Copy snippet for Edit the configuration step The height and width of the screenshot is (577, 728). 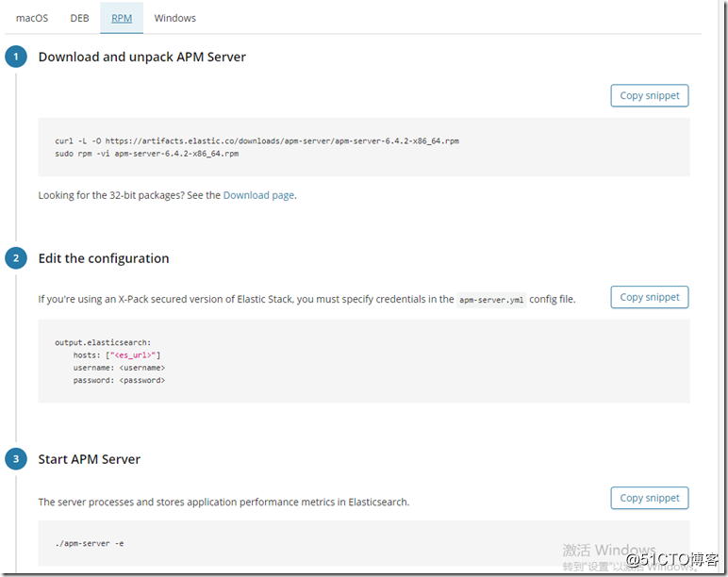click(649, 297)
